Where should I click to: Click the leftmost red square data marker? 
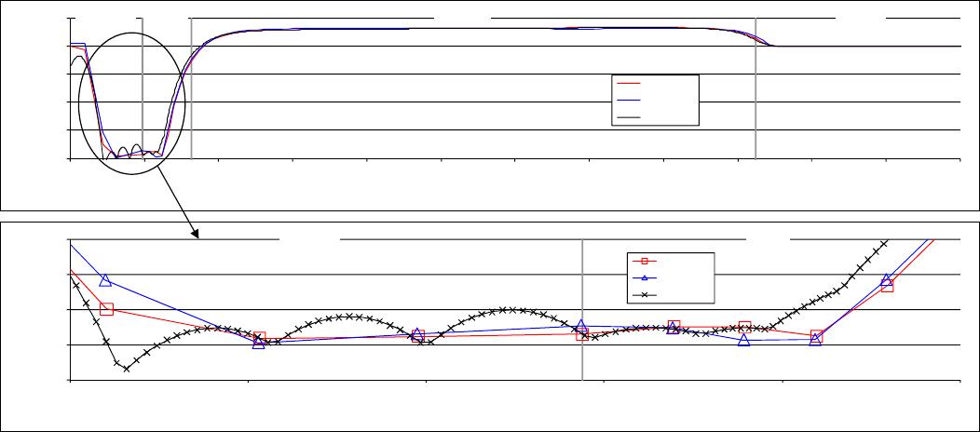click(x=106, y=309)
